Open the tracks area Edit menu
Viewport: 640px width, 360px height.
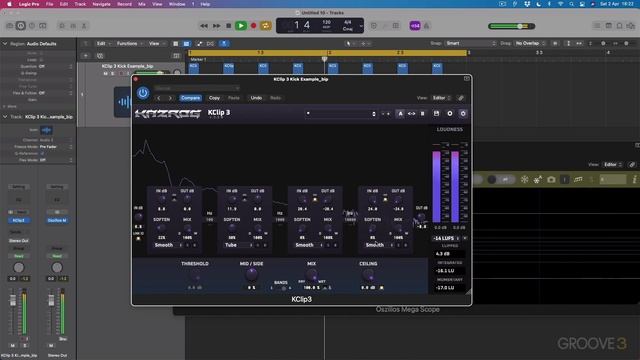click(x=103, y=43)
